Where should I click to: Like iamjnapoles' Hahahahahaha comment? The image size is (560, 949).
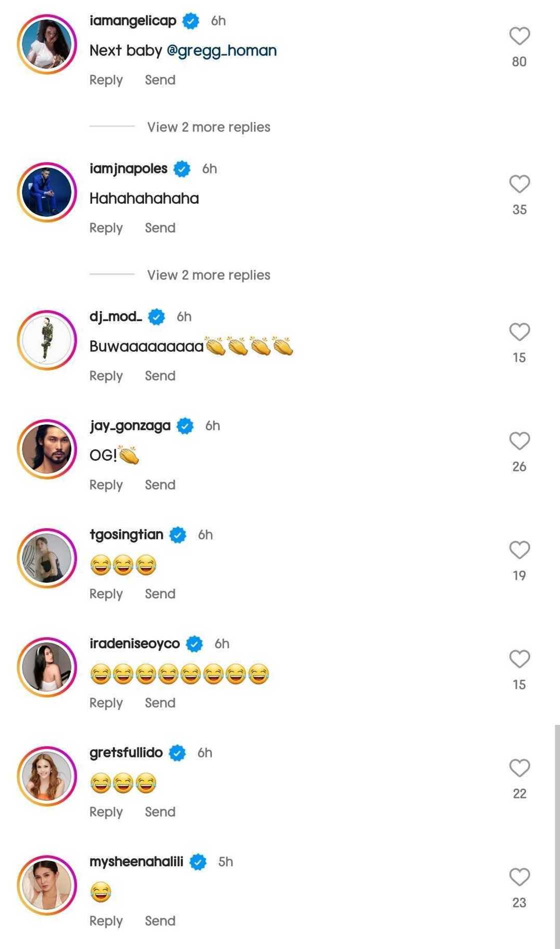pyautogui.click(x=519, y=184)
